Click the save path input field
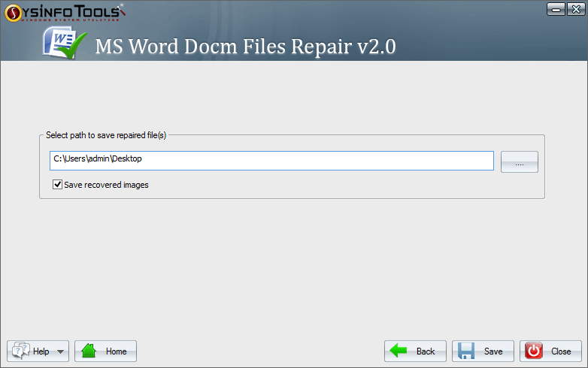Screen dimensions: 588x368 [271, 161]
